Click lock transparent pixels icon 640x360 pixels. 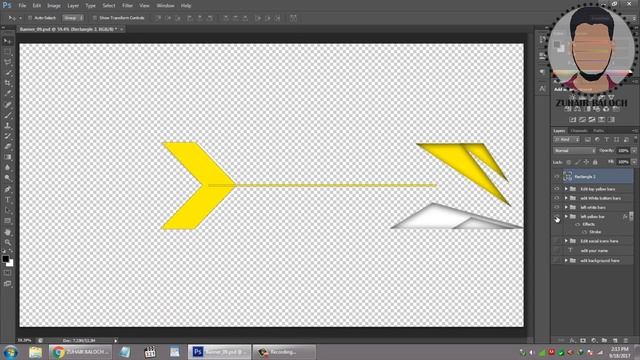coord(569,162)
